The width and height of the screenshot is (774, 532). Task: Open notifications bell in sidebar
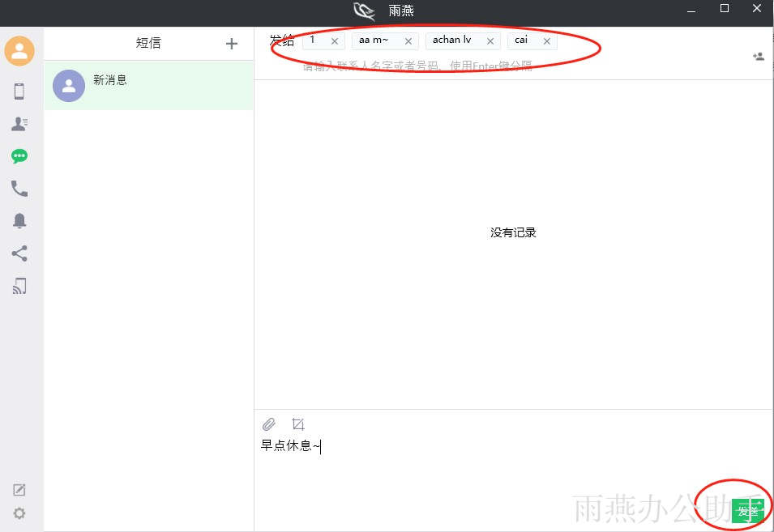click(x=19, y=221)
